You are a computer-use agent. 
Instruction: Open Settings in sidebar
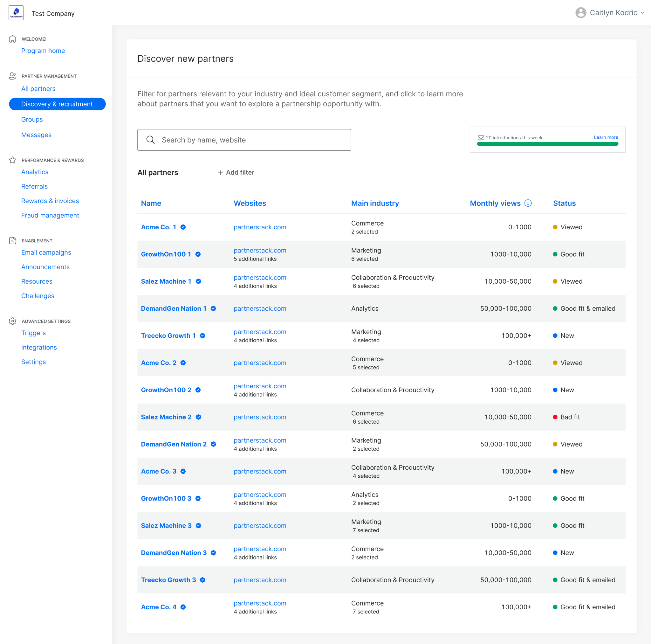pos(33,362)
